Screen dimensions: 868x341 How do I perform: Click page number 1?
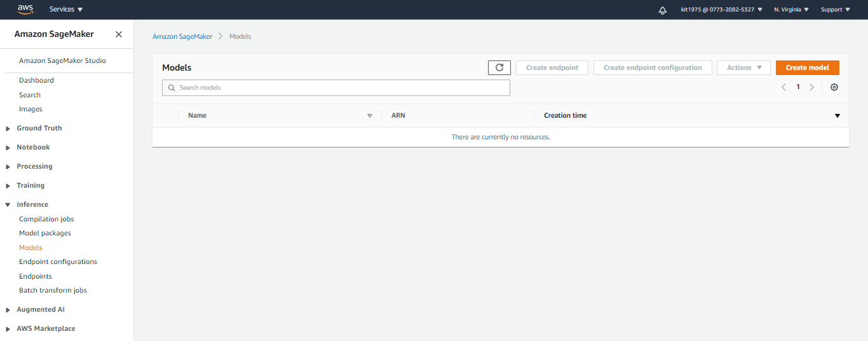tap(798, 87)
